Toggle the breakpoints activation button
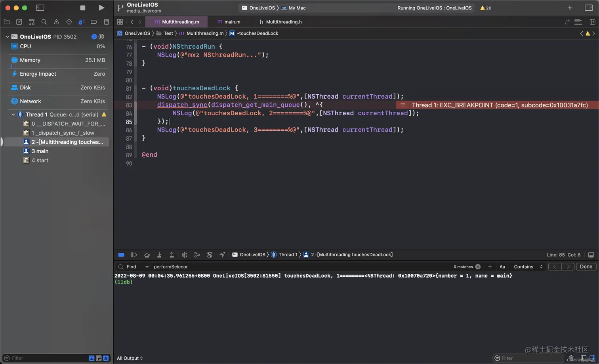This screenshot has width=599, height=364. [x=121, y=255]
